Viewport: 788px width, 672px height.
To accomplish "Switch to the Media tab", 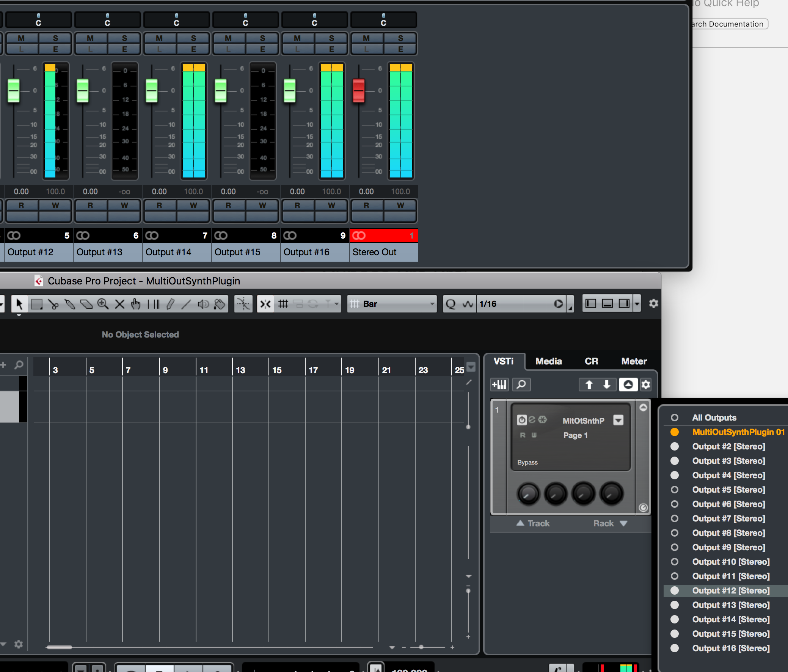I will pos(548,361).
